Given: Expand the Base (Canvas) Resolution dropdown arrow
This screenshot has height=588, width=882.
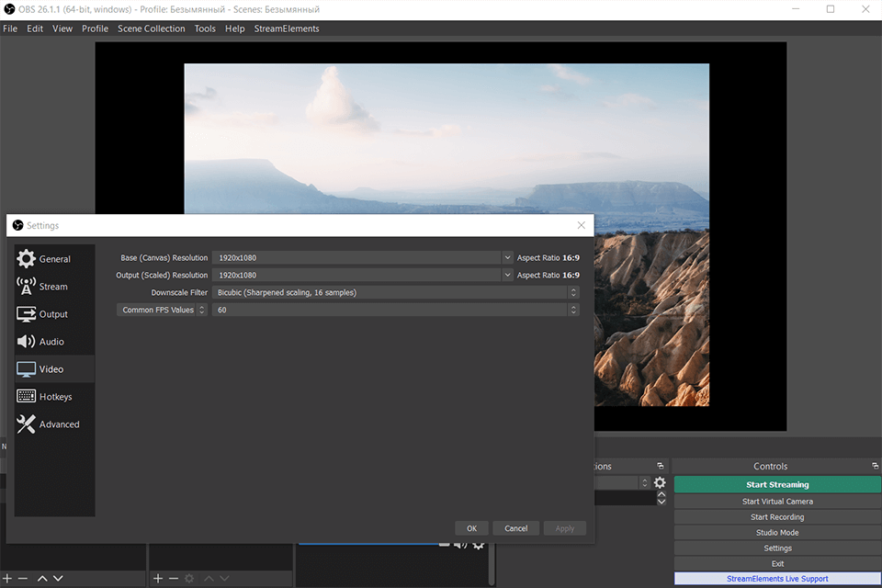Looking at the screenshot, I should (x=507, y=258).
